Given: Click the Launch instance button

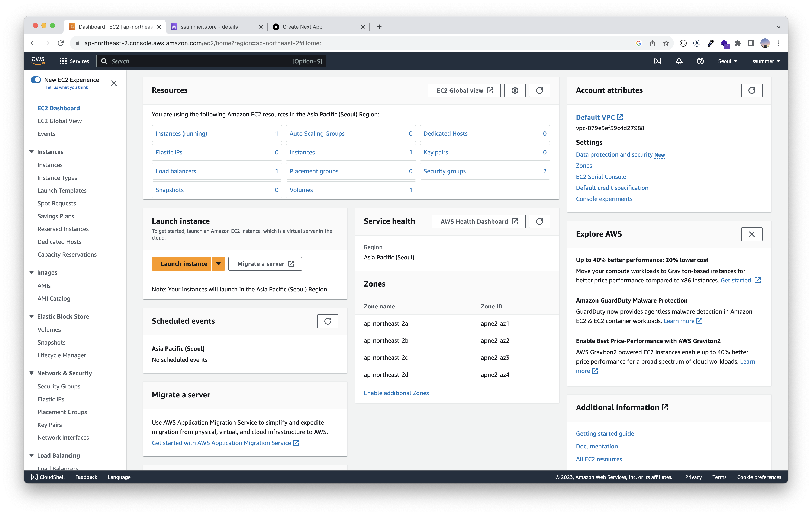Looking at the screenshot, I should coord(183,264).
